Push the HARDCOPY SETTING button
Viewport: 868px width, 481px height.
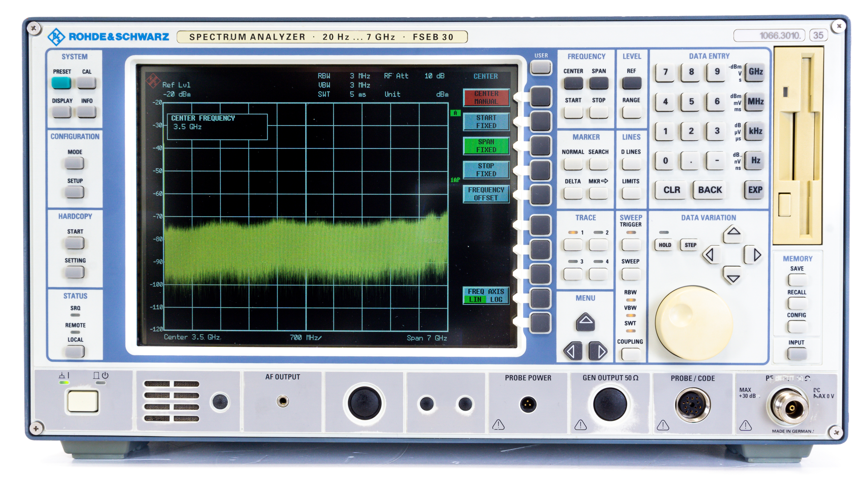point(74,272)
